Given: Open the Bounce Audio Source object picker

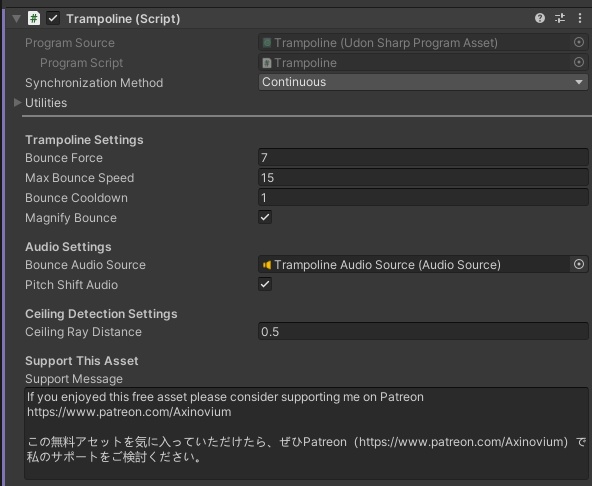Looking at the screenshot, I should tap(579, 264).
